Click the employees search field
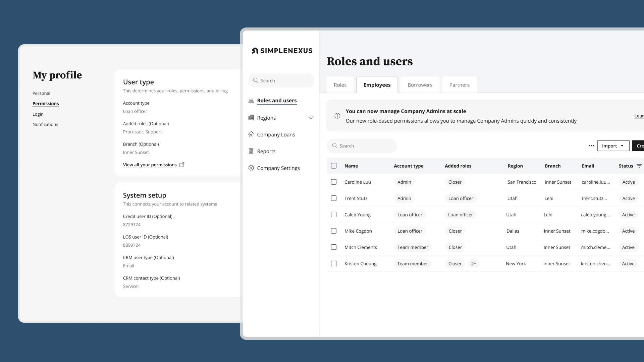 click(362, 145)
